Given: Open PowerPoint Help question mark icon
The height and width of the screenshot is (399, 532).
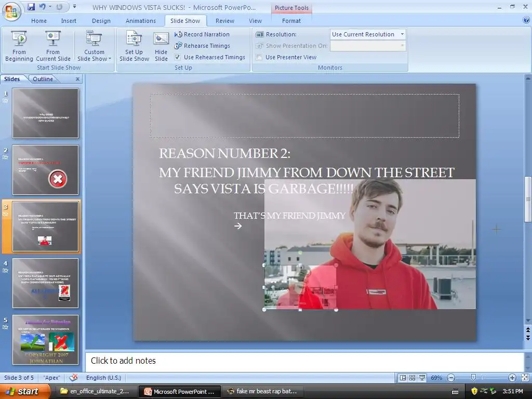Looking at the screenshot, I should click(526, 20).
